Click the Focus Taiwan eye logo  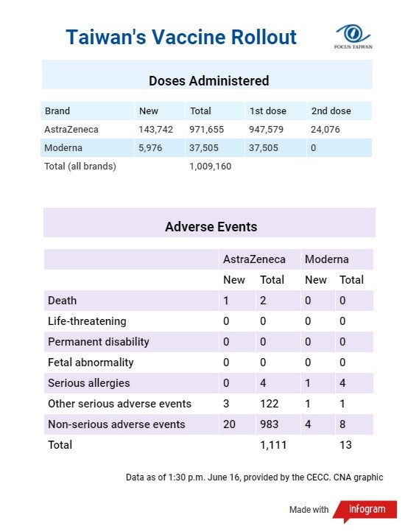pos(353,37)
